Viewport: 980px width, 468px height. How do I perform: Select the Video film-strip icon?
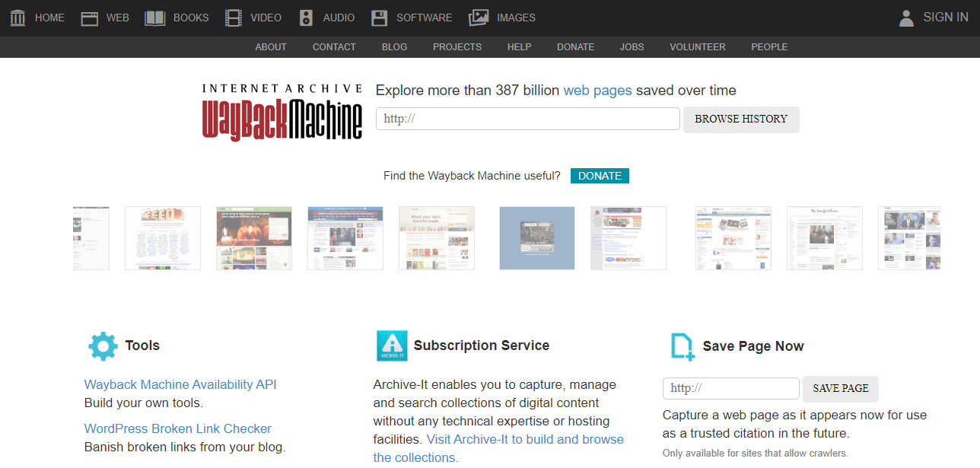(234, 18)
